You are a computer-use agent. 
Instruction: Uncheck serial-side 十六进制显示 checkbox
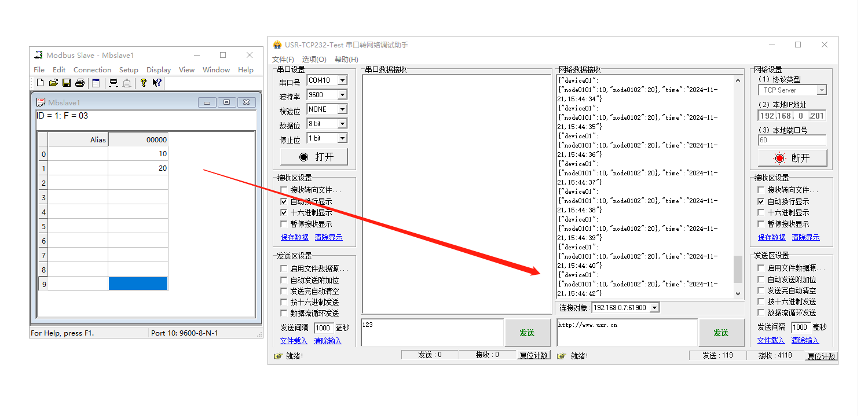tap(284, 212)
